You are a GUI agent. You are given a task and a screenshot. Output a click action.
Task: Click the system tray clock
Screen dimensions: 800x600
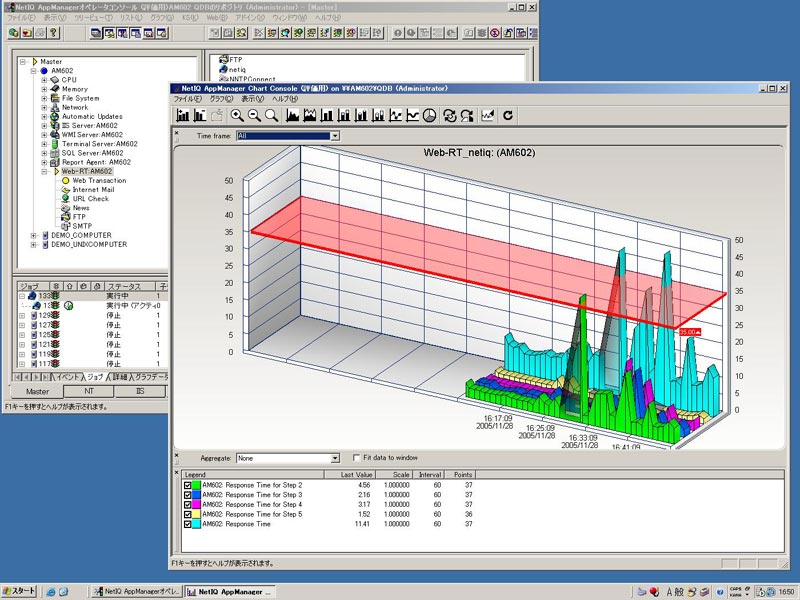tap(786, 592)
